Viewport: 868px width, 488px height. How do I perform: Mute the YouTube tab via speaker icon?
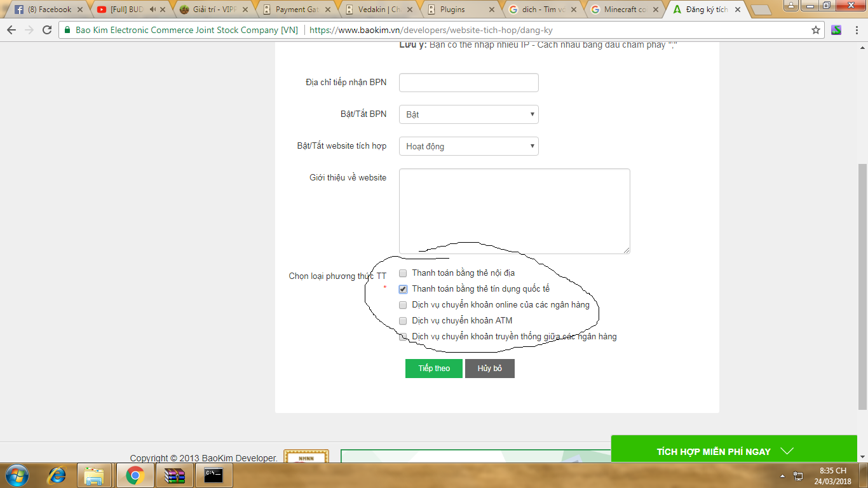153,10
